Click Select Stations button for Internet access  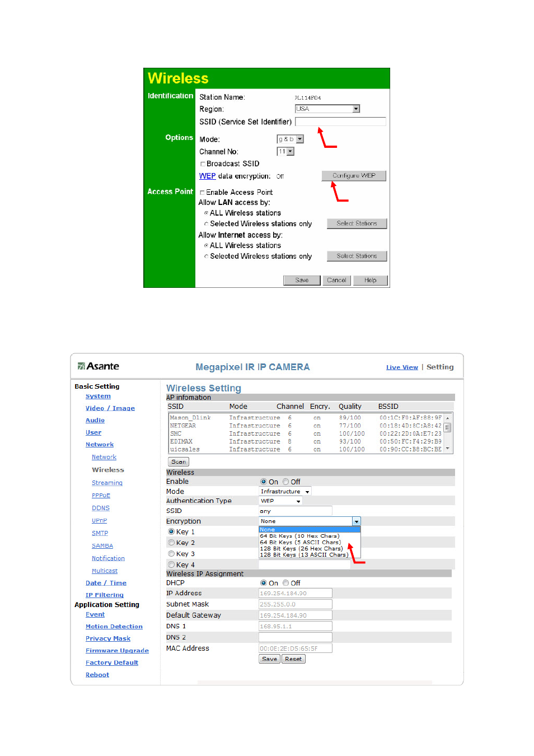tap(357, 256)
